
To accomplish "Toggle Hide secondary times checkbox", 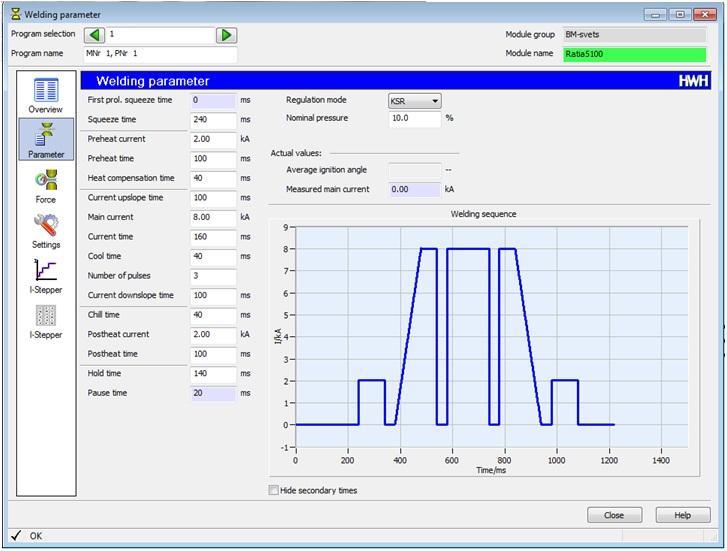I will [x=274, y=490].
